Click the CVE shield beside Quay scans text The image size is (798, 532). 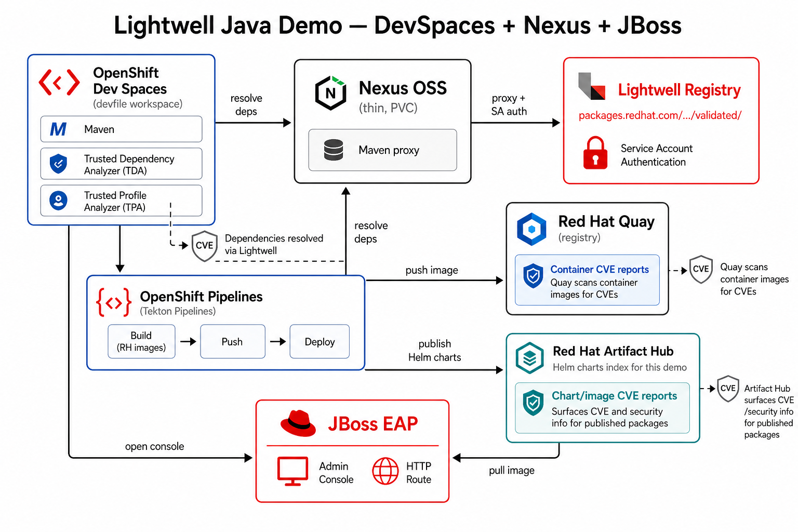(x=701, y=269)
